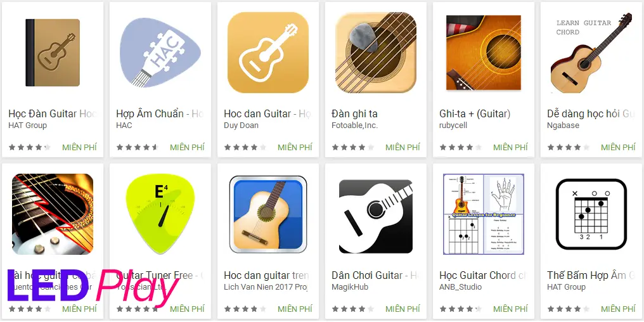
Task: Click MIỄN PHÍ on Dân Chơi Guitar card
Action: pos(402,309)
